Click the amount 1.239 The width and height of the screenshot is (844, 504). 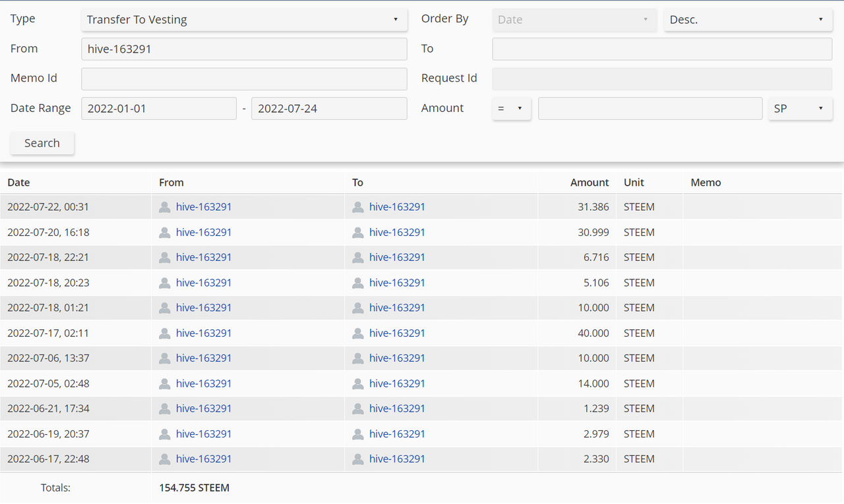596,408
